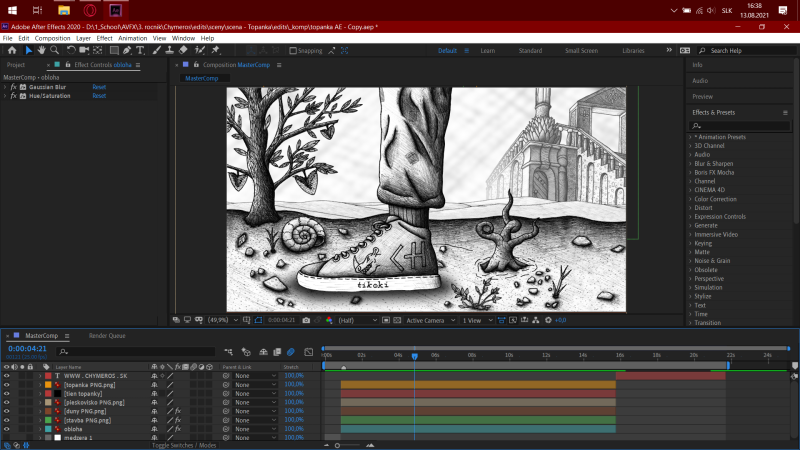
Task: Hide the topanka PNG.png layer
Action: click(7, 385)
